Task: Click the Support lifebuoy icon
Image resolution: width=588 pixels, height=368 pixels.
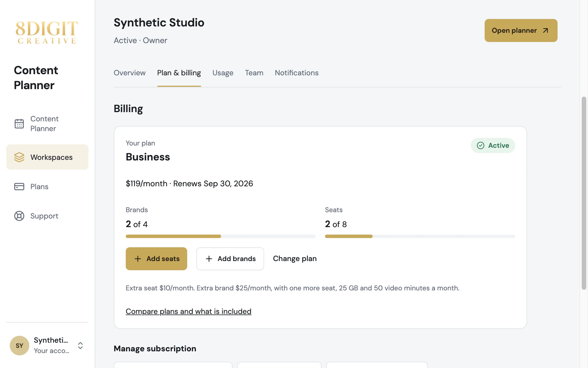Action: 19,216
